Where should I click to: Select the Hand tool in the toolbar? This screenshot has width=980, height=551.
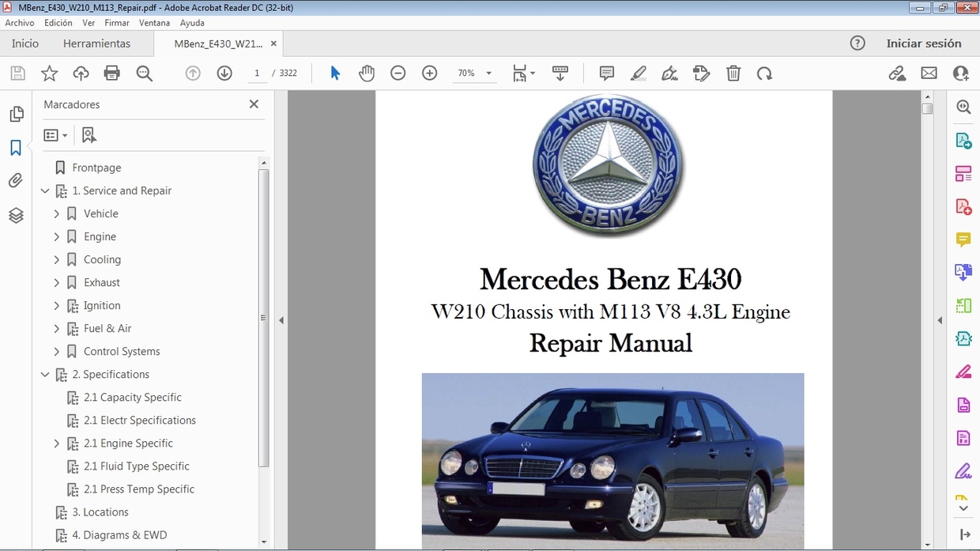point(367,73)
